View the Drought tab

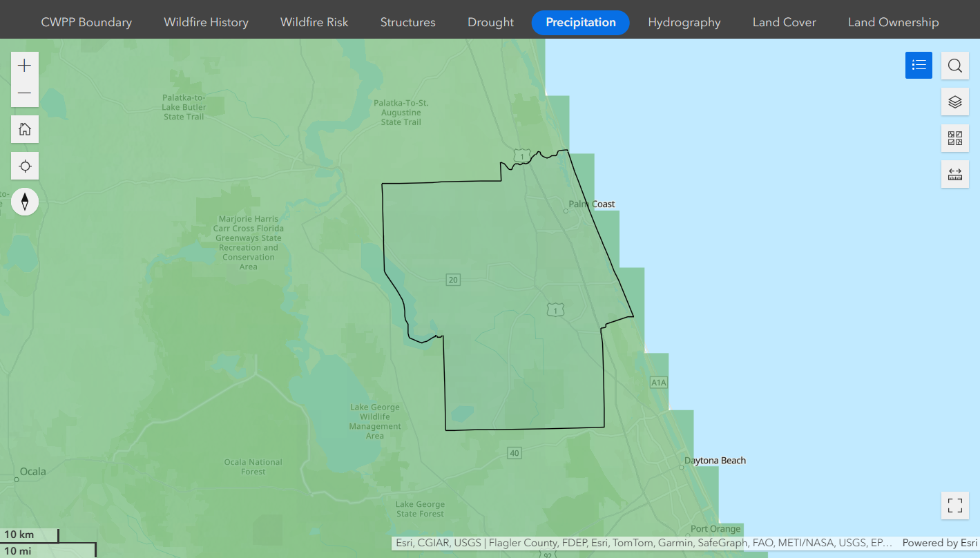click(490, 22)
